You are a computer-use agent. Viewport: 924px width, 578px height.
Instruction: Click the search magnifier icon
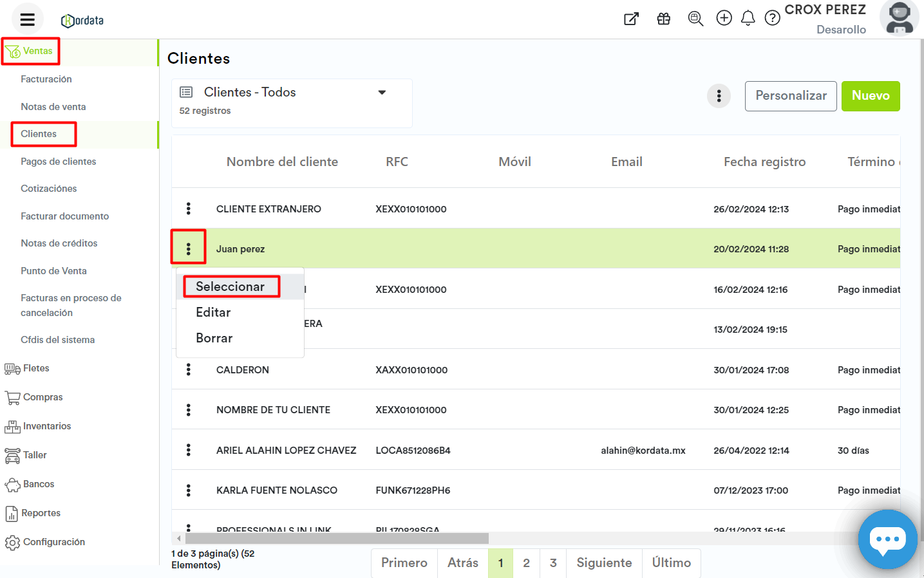(x=695, y=19)
